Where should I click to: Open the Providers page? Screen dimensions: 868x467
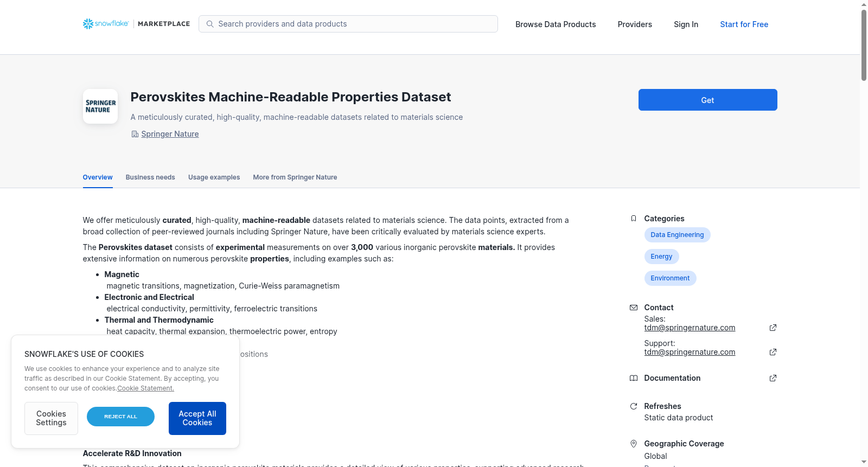[635, 24]
